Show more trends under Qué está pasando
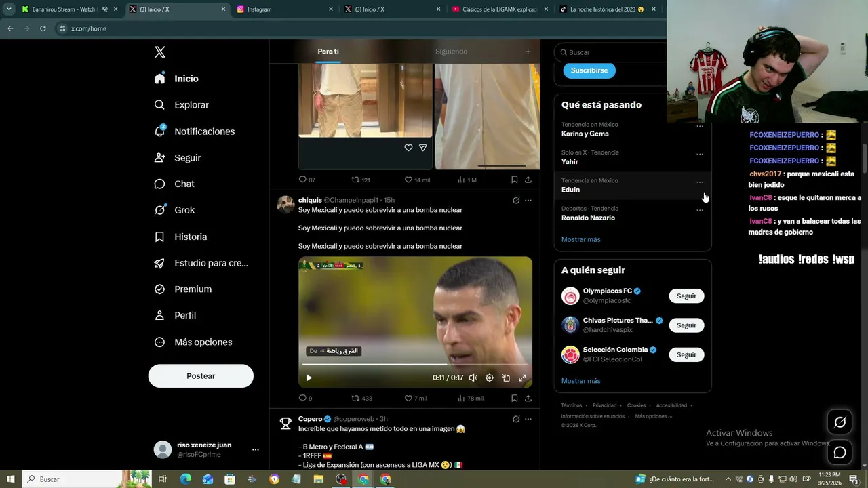The height and width of the screenshot is (488, 868). 580,239
